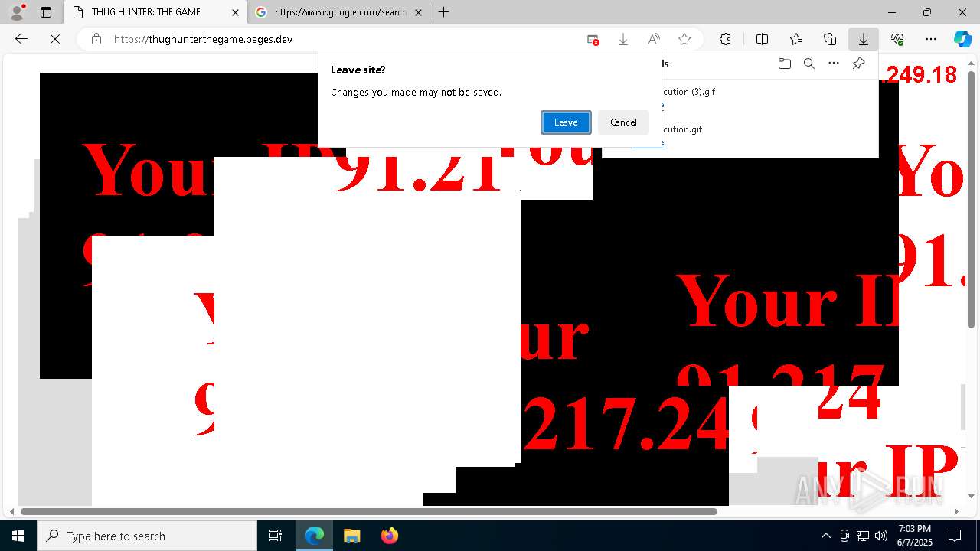Open Firefox from taskbar

tap(389, 536)
